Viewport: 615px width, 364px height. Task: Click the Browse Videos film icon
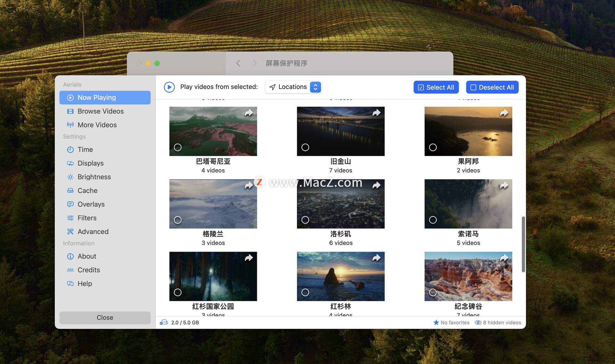70,111
